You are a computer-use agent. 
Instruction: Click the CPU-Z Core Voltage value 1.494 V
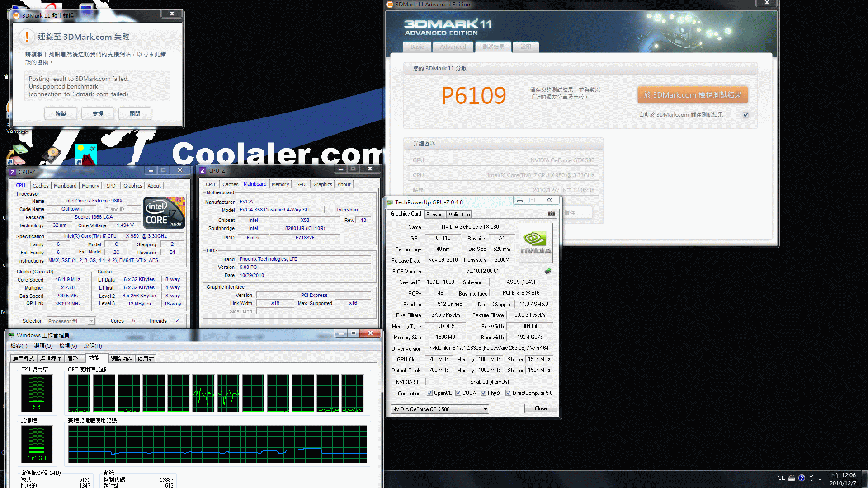[x=125, y=225]
